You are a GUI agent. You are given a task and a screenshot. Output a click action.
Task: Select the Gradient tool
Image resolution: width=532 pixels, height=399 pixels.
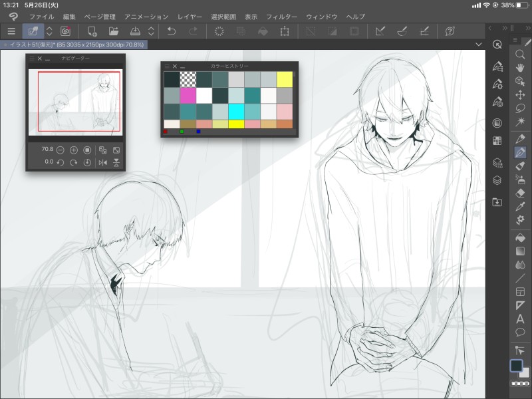click(x=520, y=251)
